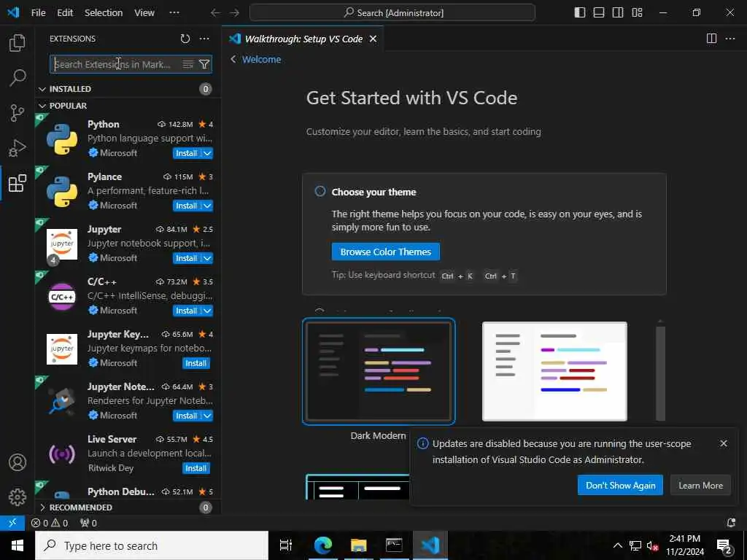The width and height of the screenshot is (747, 560).
Task: Open the C/C++ extension entry
Action: [128, 296]
